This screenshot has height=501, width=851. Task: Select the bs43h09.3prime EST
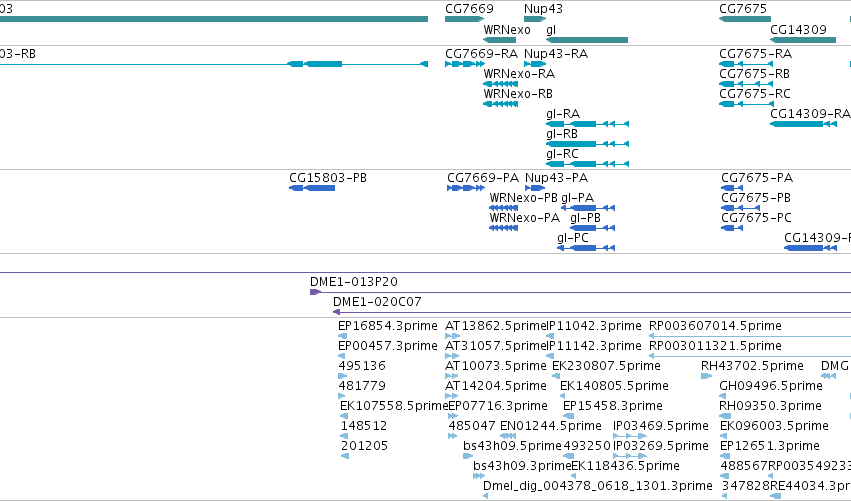(x=479, y=477)
